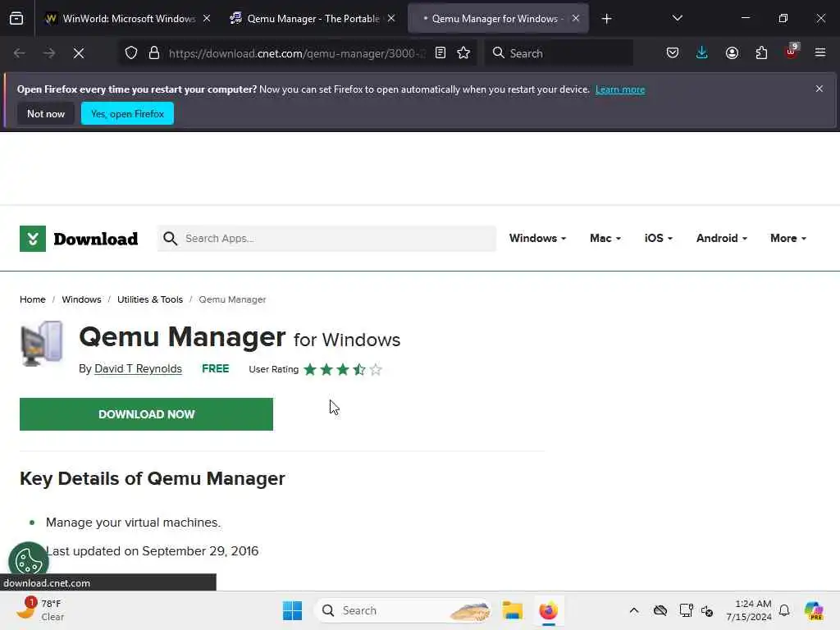Open the Learn more link
The height and width of the screenshot is (630, 840).
point(620,89)
